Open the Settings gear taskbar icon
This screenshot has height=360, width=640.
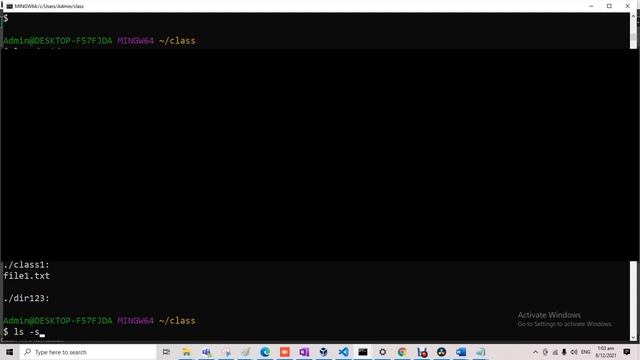pos(382,352)
